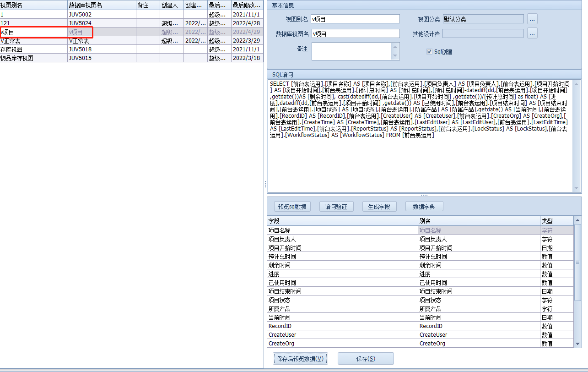
Task: Click the 预览sql数据 button
Action: tap(292, 207)
